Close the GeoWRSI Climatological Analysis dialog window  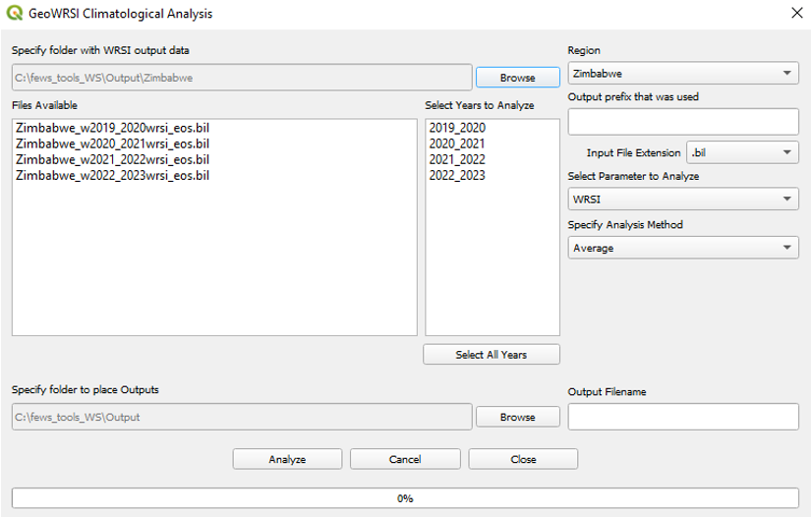(795, 14)
